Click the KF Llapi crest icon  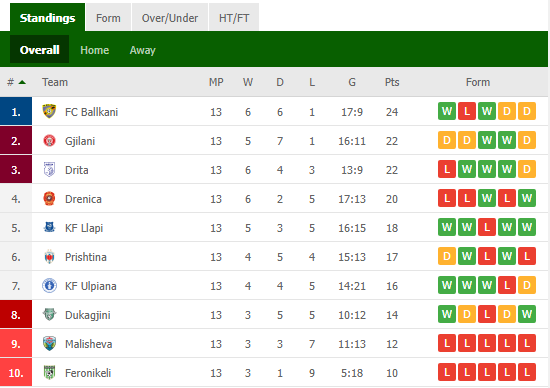[x=49, y=227]
